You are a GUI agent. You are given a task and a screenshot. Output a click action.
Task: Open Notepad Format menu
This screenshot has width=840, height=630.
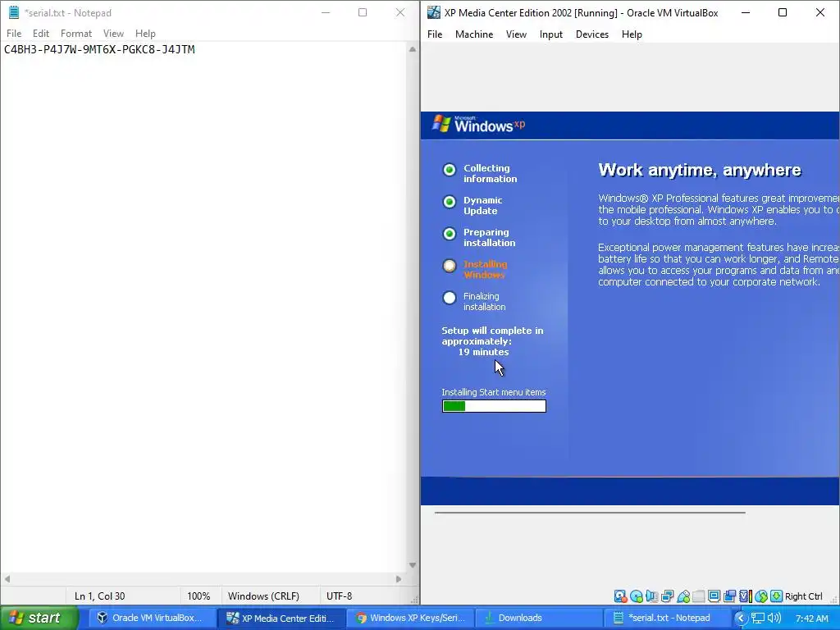(76, 33)
